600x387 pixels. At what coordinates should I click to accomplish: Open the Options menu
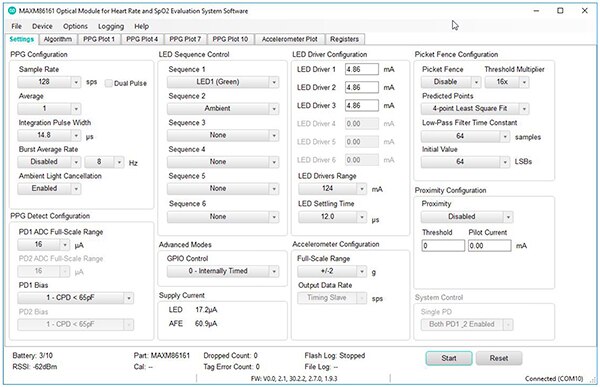click(x=75, y=26)
